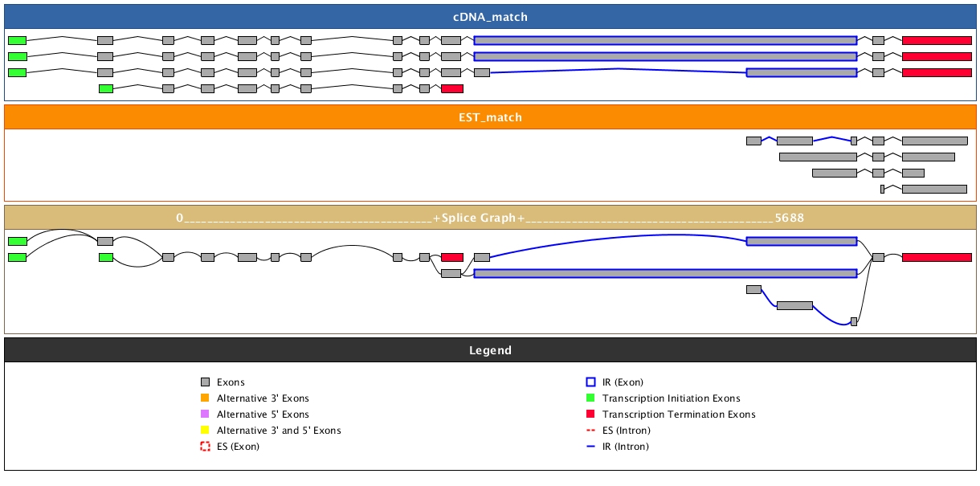Click the red dashed ES (Exon) icon
The image size is (980, 486).
click(205, 447)
